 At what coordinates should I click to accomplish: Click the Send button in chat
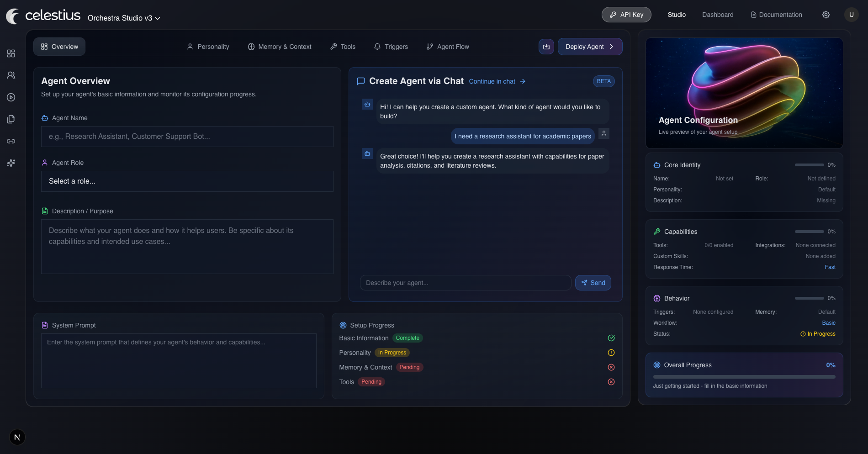[593, 283]
